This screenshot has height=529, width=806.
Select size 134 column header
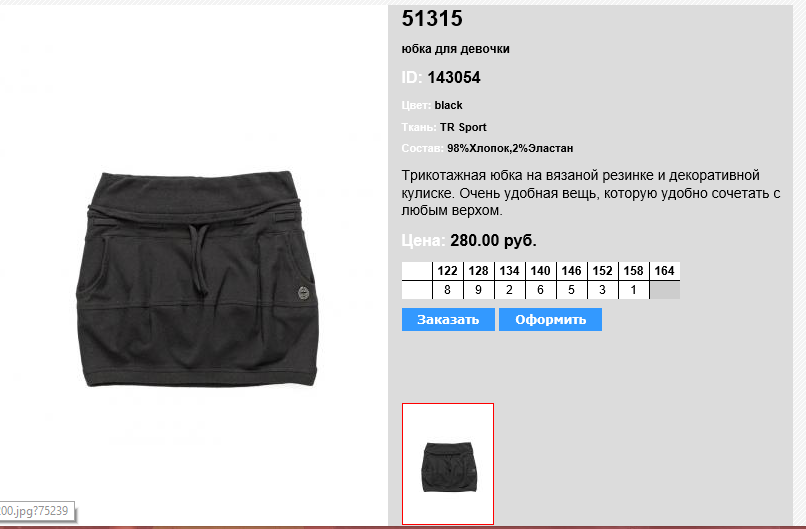pyautogui.click(x=509, y=271)
